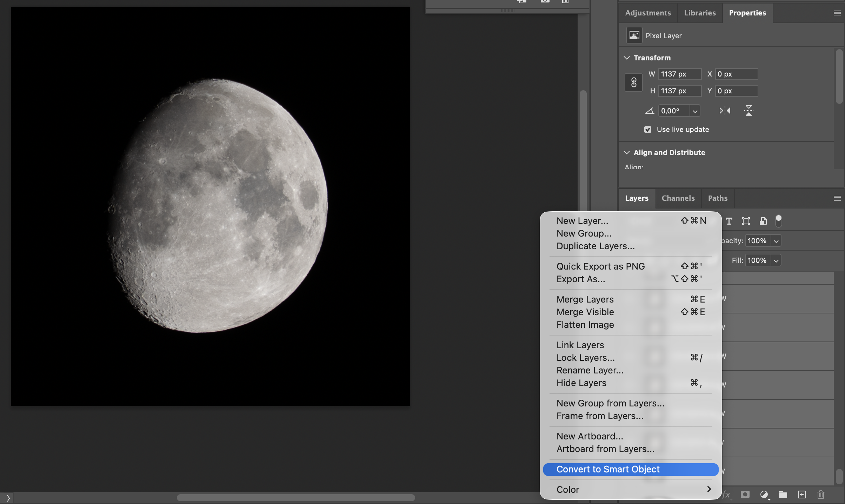Screen dimensions: 845x504
Task: Add a layer mask using the mask icon
Action: (745, 495)
